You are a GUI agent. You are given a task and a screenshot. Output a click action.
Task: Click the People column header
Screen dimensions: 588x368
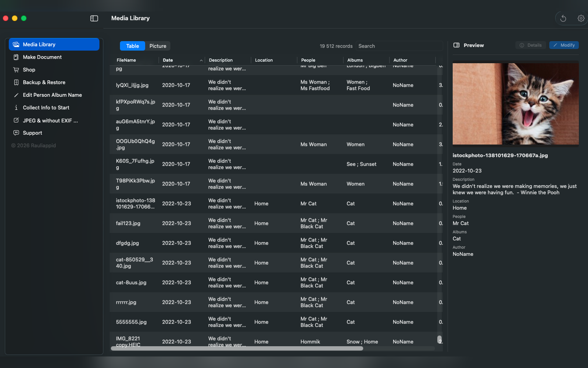[320, 60]
